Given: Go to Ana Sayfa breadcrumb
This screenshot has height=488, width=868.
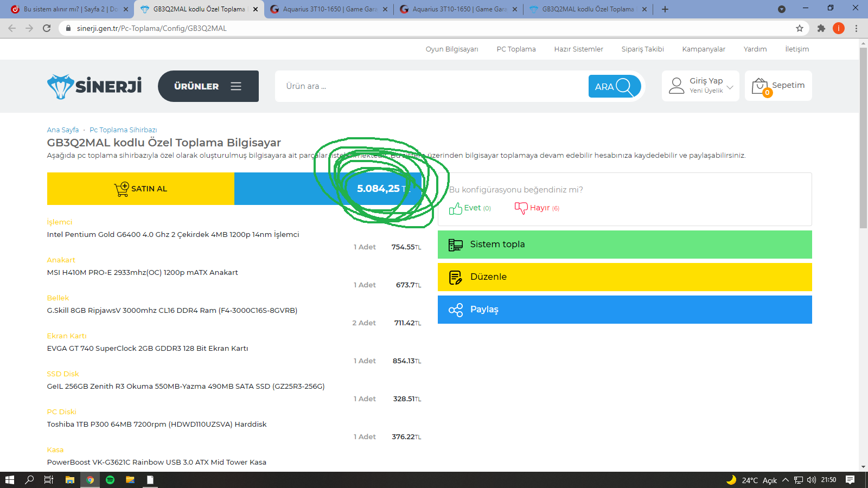Looking at the screenshot, I should (63, 130).
